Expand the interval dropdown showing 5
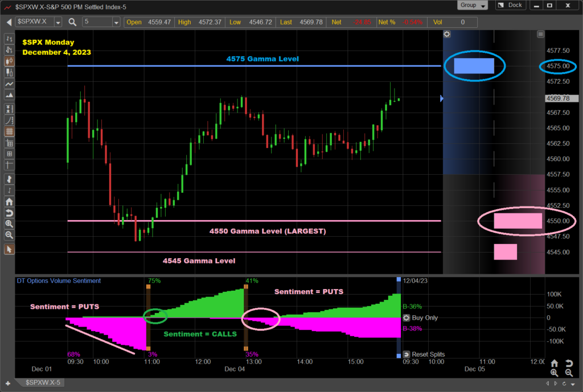The image size is (583, 392). [116, 22]
